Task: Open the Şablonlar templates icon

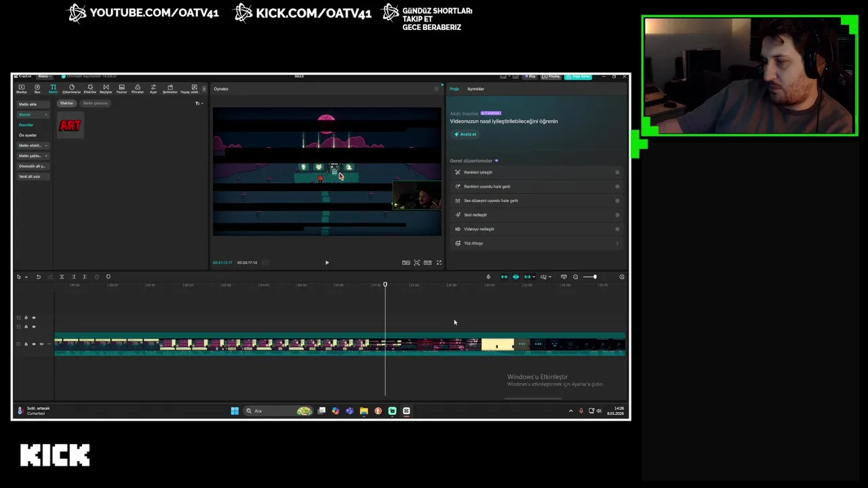Action: [170, 87]
